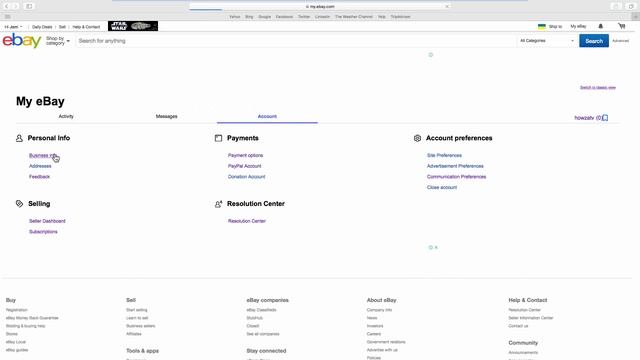Click the Close account link
640x360 pixels.
click(x=442, y=187)
